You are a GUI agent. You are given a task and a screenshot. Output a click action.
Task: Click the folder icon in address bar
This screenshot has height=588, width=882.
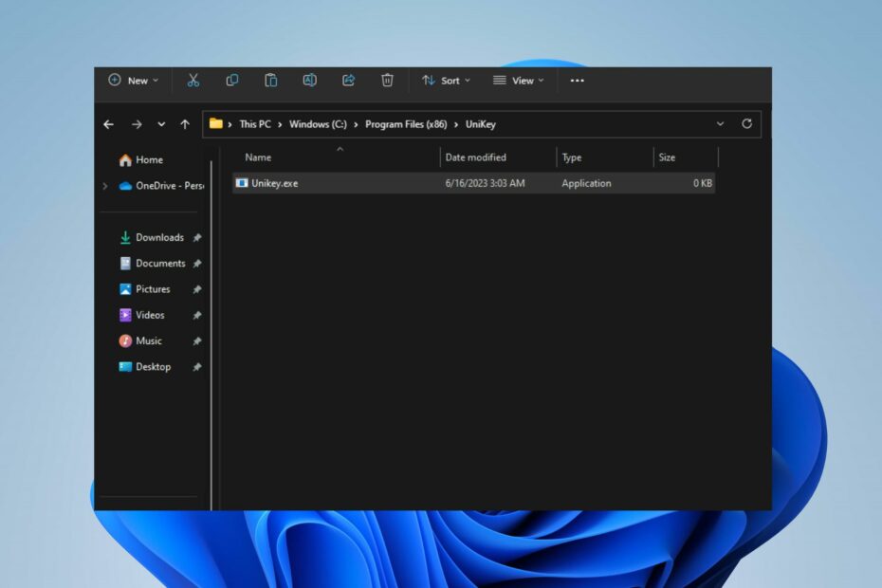pyautogui.click(x=216, y=124)
